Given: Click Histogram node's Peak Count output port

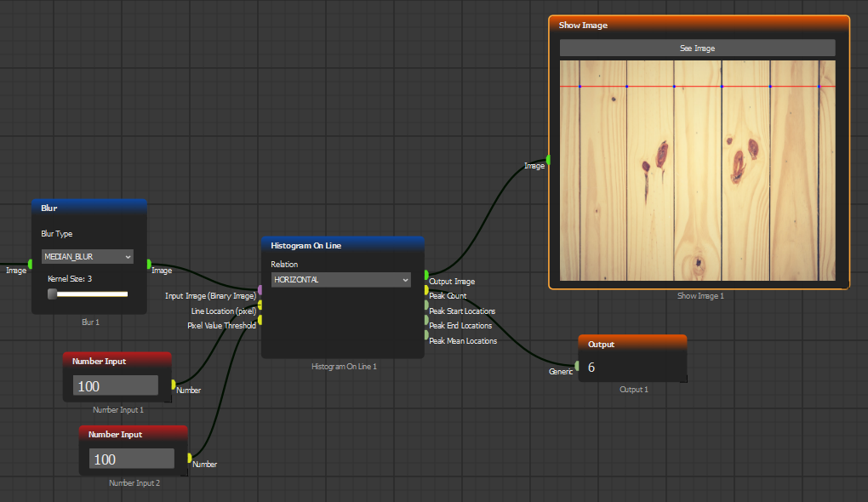Looking at the screenshot, I should pos(426,290).
